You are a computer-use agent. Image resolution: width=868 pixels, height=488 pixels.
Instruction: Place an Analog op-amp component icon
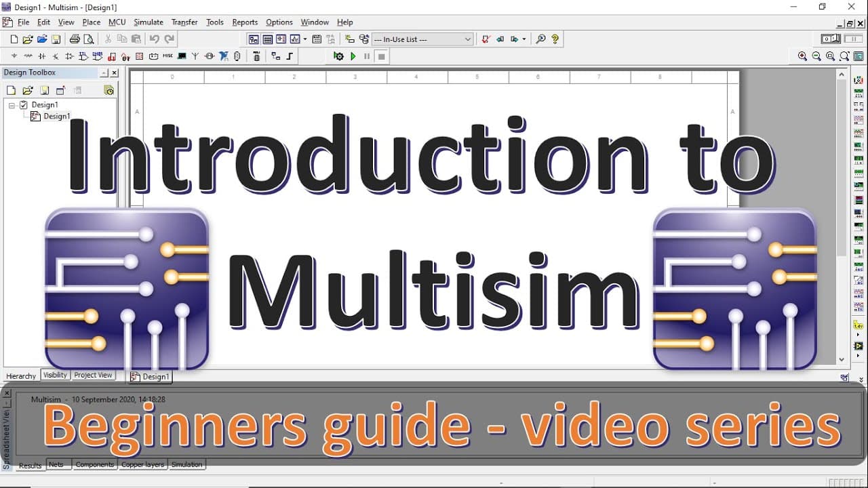click(x=70, y=56)
